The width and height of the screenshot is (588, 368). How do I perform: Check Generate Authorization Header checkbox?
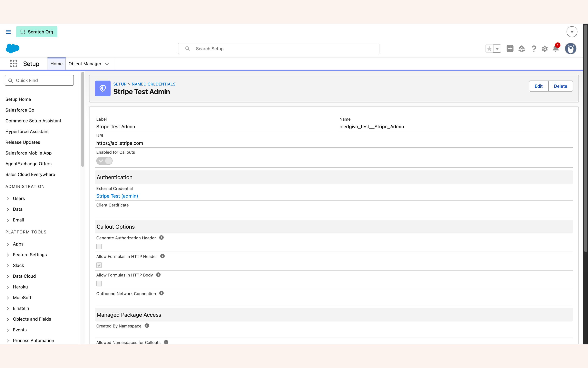coord(99,247)
